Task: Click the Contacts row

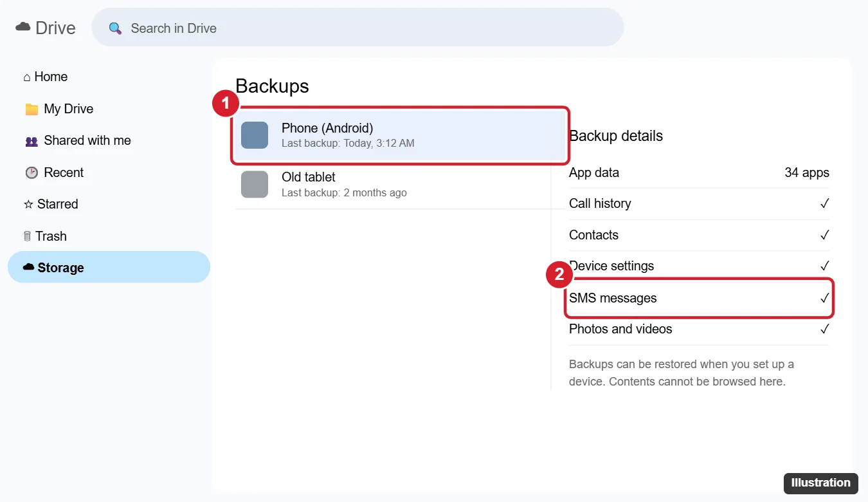Action: click(x=699, y=235)
